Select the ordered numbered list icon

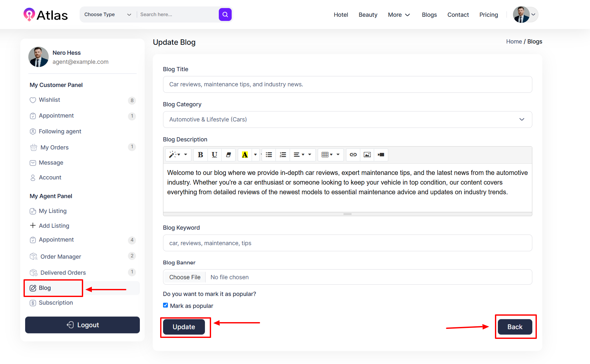pos(283,155)
